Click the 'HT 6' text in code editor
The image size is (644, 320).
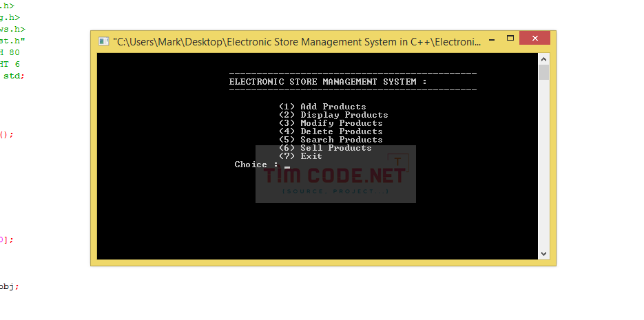click(x=10, y=64)
